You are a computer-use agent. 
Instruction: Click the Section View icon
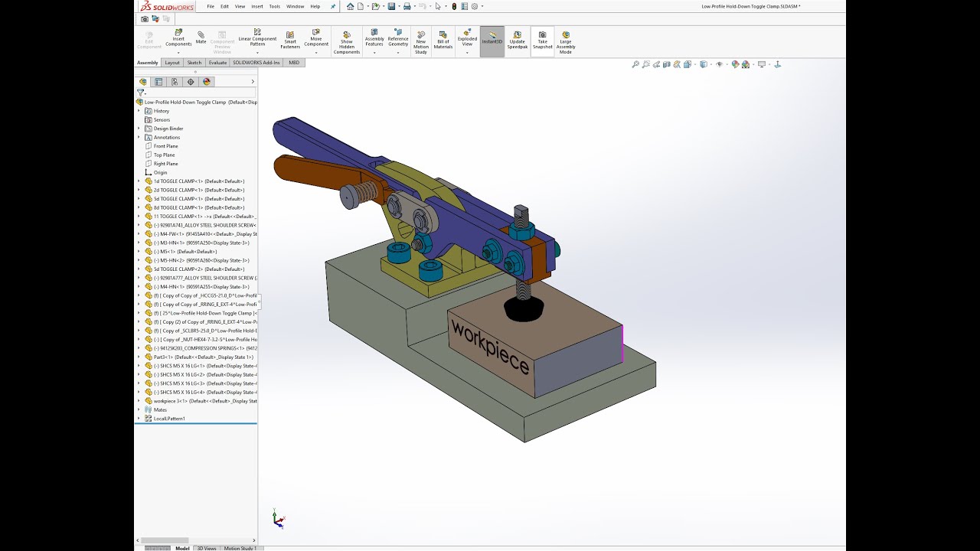pyautogui.click(x=667, y=64)
